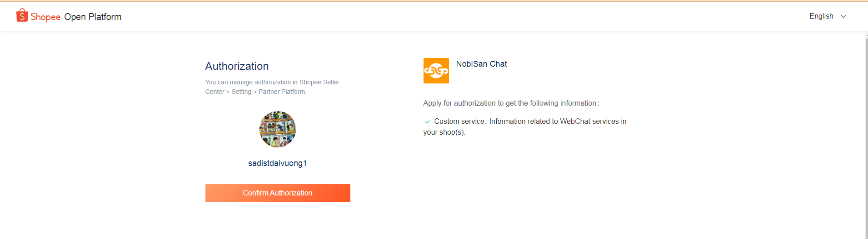The image size is (868, 239).
Task: Click the WebChat services information text
Action: [558, 122]
